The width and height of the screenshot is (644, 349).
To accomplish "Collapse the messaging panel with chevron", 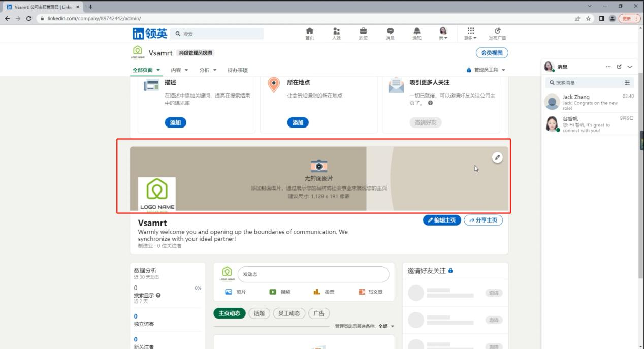I will click(630, 67).
